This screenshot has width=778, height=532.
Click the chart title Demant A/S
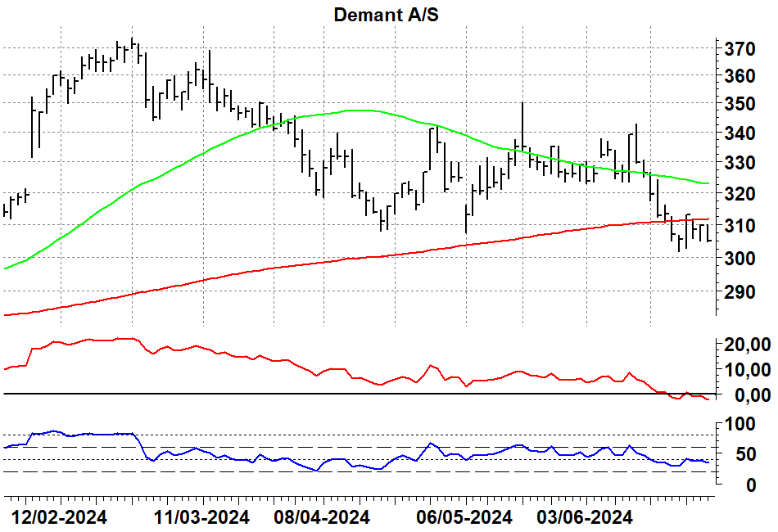click(x=386, y=15)
